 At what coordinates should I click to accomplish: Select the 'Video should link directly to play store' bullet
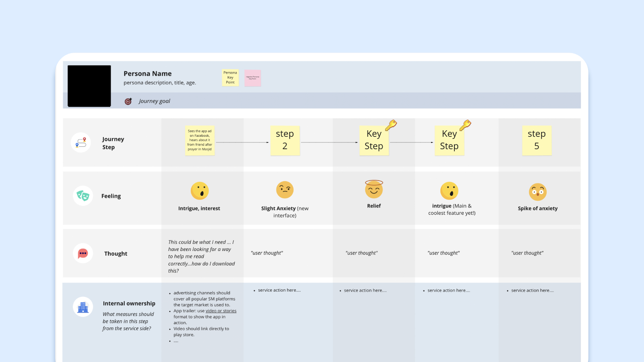tap(201, 332)
